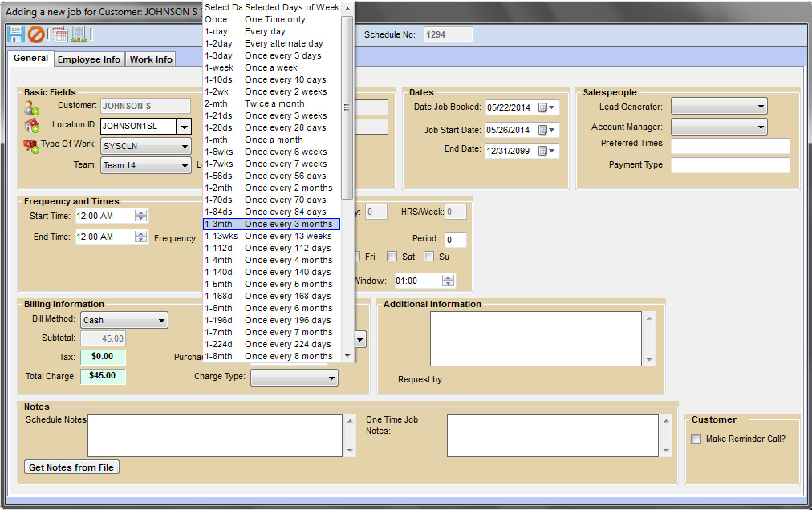Image resolution: width=812 pixels, height=510 pixels.
Task: Click the frequency list scrollbar thumb
Action: [x=347, y=107]
